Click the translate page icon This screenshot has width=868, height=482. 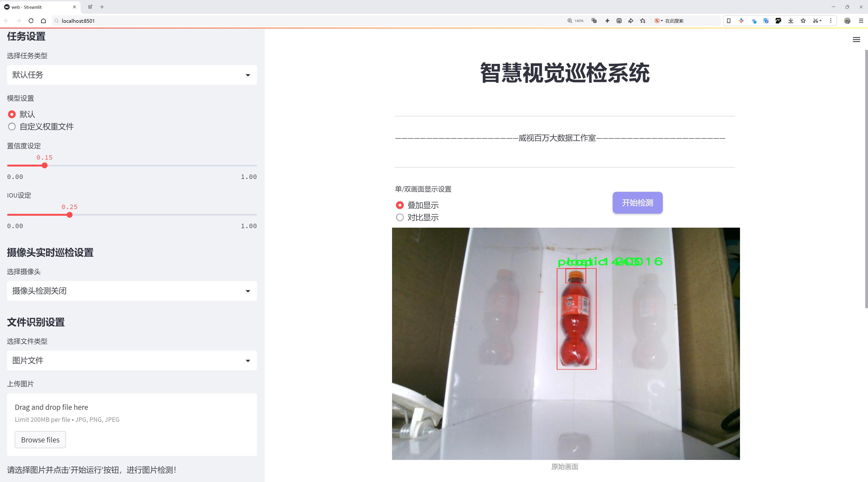[594, 21]
